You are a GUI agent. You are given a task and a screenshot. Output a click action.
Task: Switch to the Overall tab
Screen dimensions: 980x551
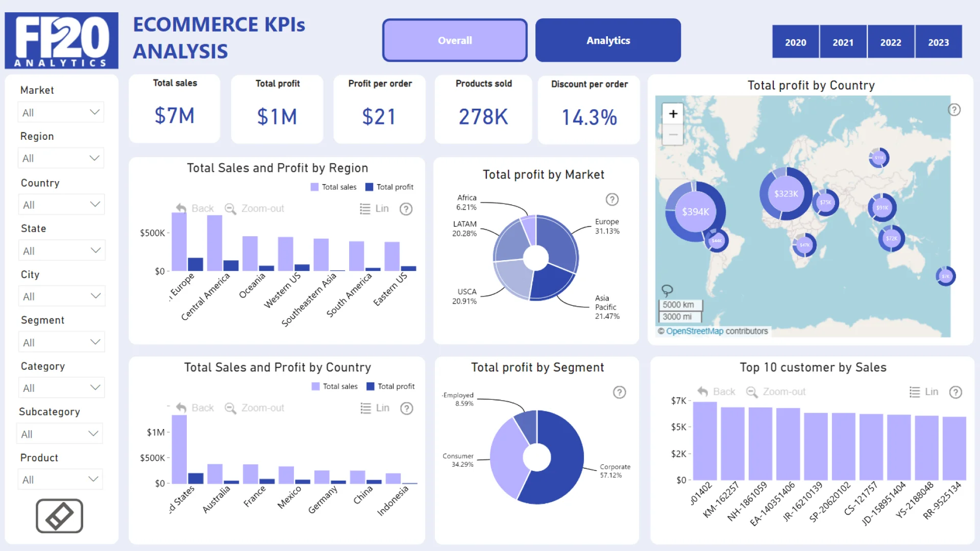pos(455,40)
